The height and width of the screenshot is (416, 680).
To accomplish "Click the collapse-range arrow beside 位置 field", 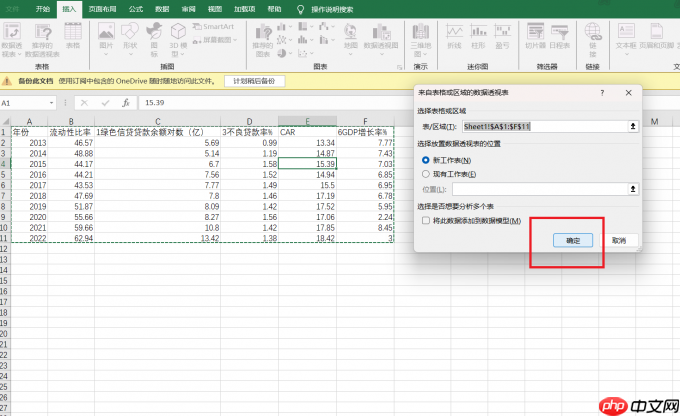I will tap(633, 189).
